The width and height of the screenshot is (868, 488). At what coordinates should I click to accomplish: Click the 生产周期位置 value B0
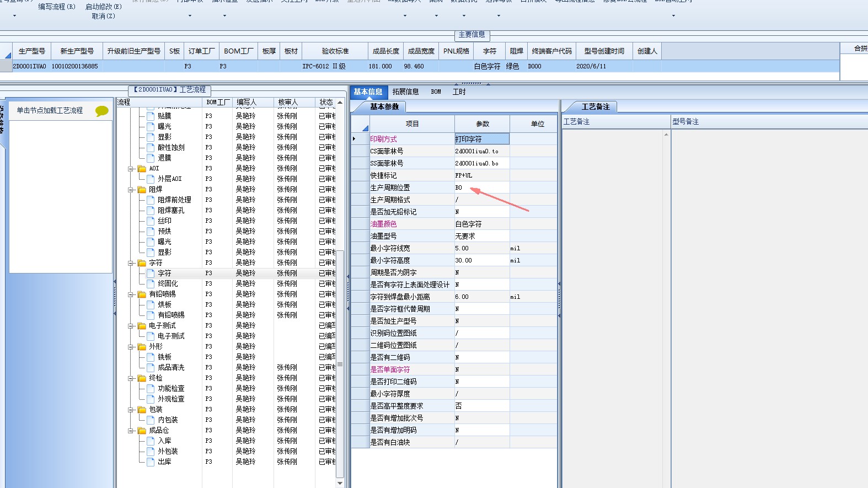point(482,187)
